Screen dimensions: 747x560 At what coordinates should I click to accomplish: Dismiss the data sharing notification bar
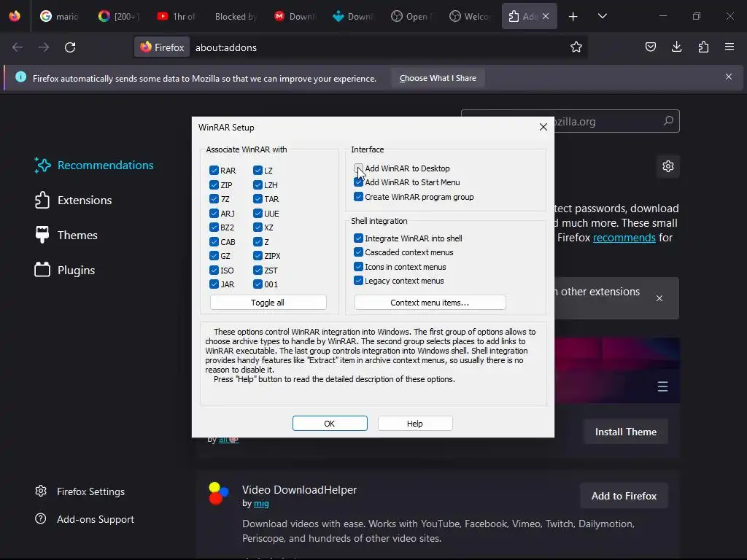[x=729, y=77]
